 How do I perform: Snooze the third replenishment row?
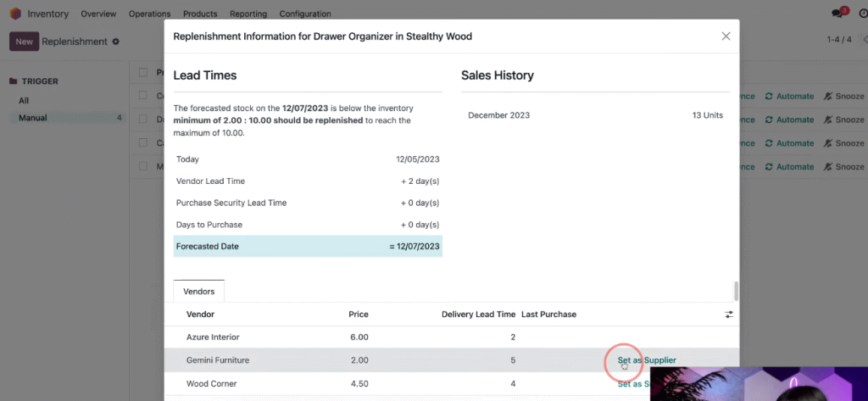(844, 143)
